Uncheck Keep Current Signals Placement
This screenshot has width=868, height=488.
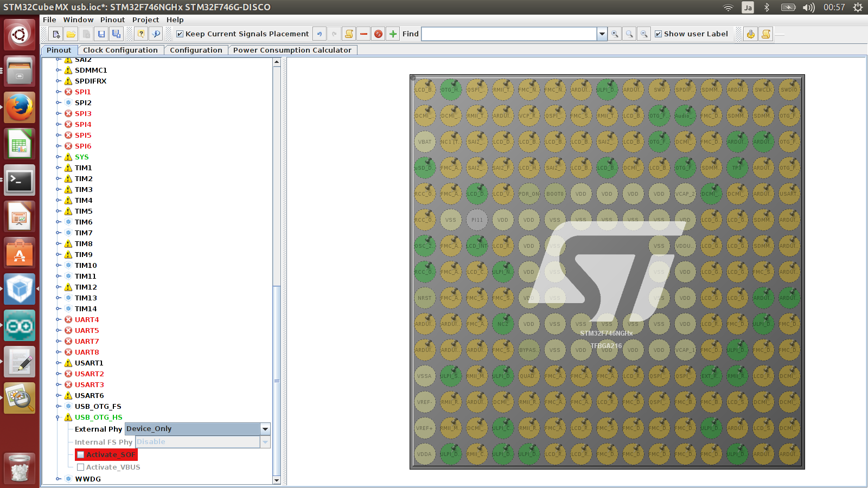[x=180, y=34]
